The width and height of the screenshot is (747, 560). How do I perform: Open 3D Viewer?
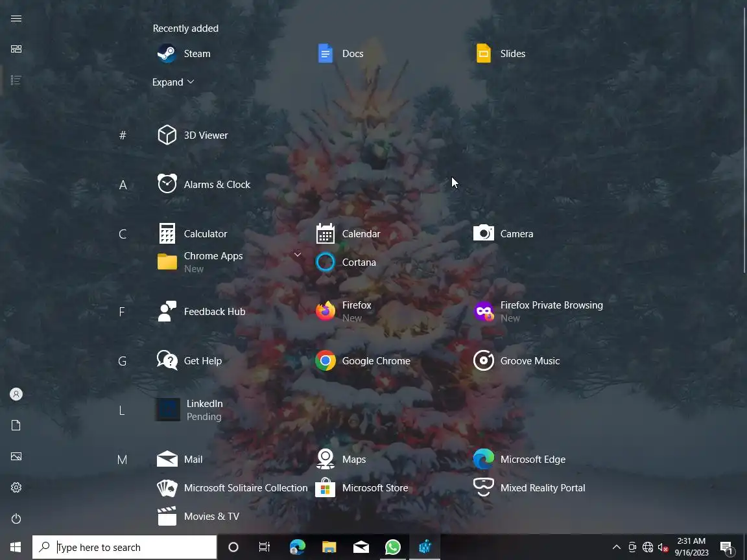pos(193,135)
